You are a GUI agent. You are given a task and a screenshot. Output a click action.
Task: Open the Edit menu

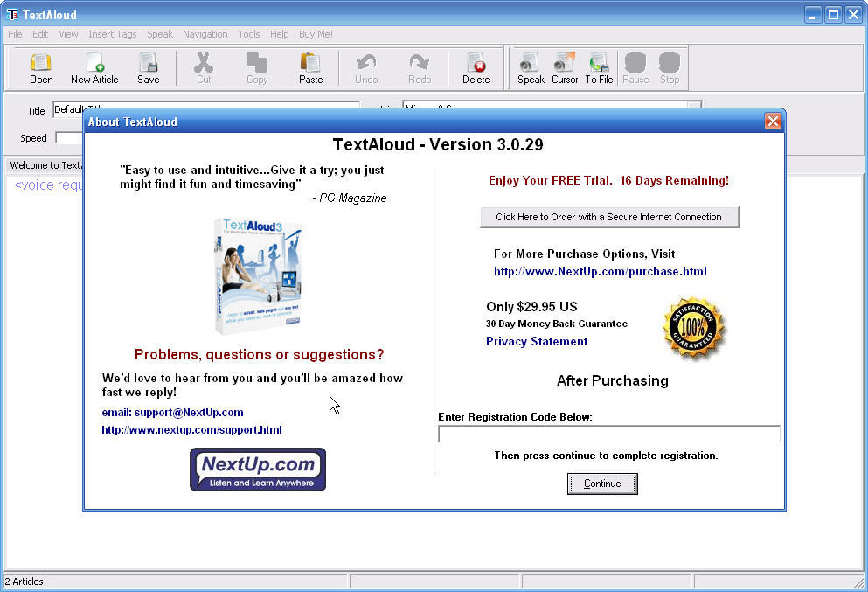pyautogui.click(x=40, y=34)
